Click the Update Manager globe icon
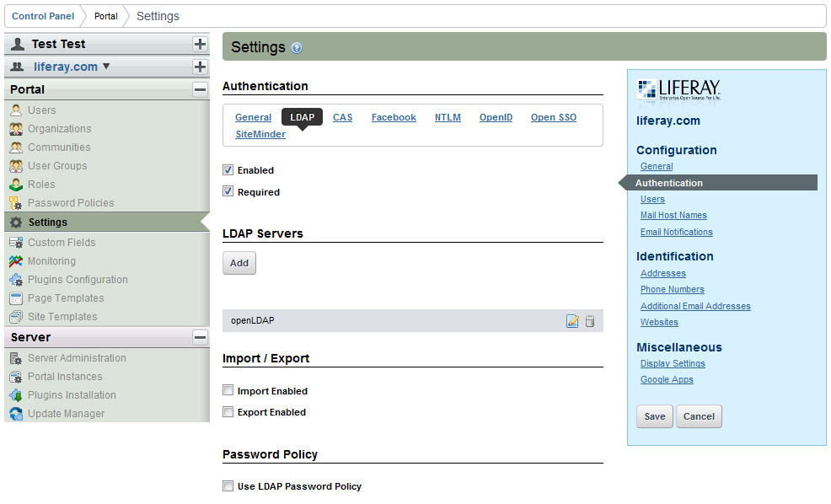Viewport: 831px width, 504px height. [15, 414]
